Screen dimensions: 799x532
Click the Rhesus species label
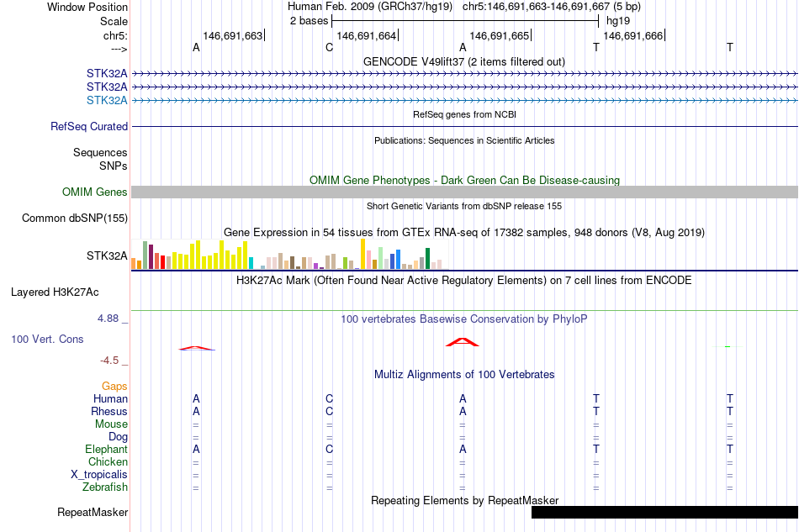point(109,411)
